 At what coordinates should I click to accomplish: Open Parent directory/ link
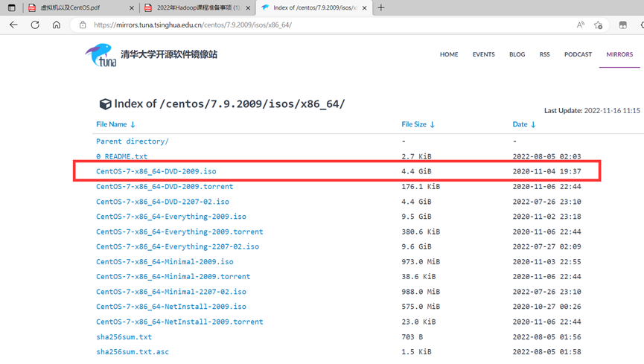[x=133, y=141]
